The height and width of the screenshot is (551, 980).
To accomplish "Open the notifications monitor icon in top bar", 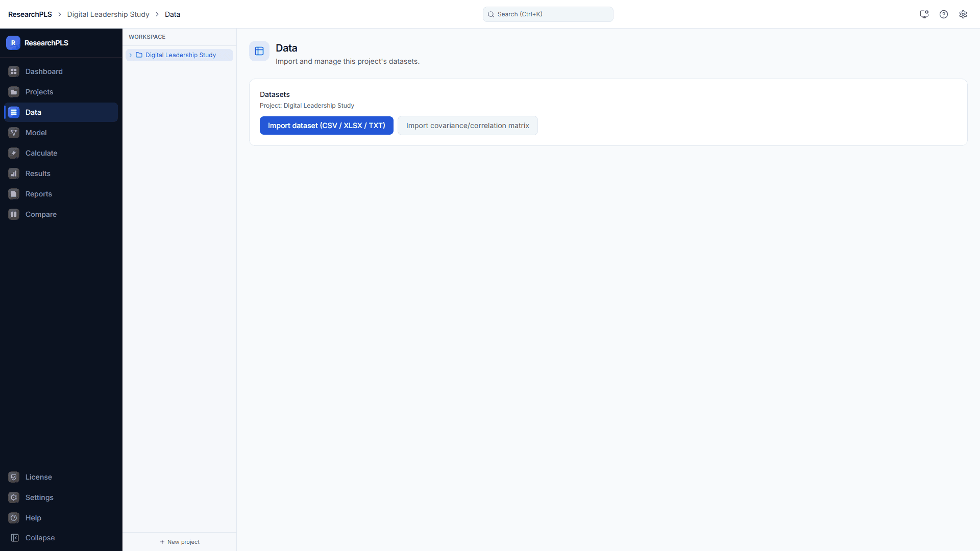I will 924,14.
